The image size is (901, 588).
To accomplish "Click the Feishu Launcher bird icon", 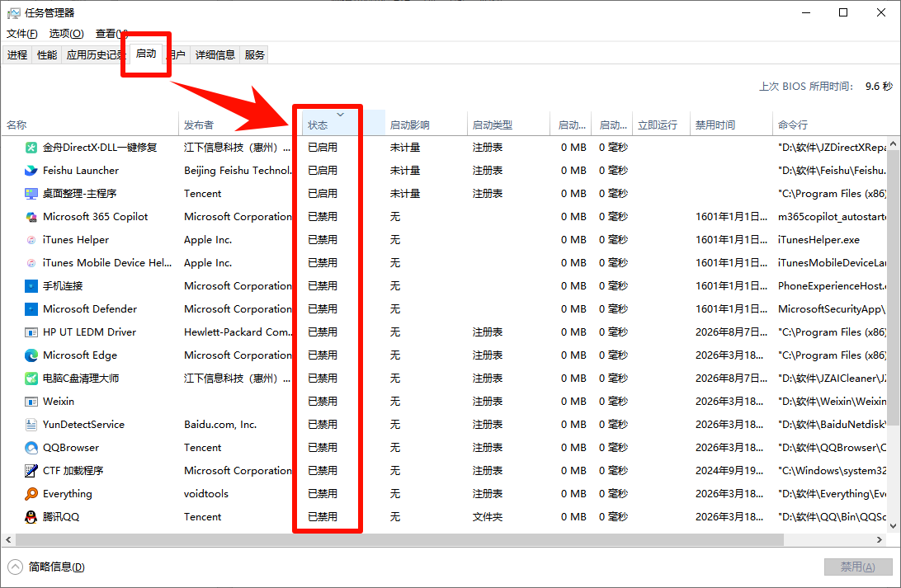I will coord(31,171).
